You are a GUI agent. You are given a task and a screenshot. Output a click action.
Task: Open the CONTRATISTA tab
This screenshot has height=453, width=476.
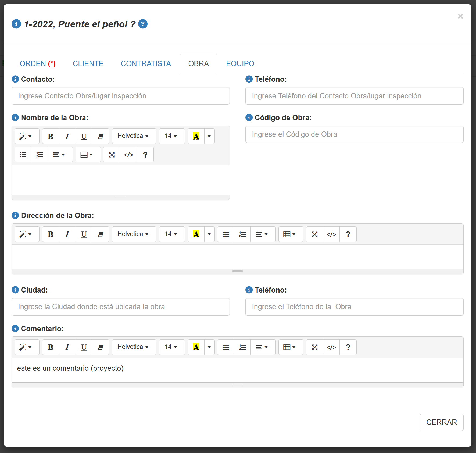coord(146,64)
